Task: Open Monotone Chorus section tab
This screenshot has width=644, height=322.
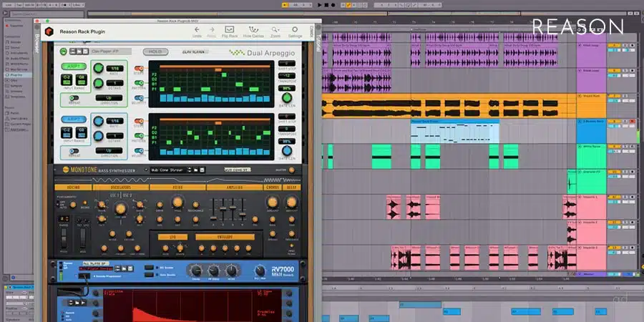Action: [x=272, y=187]
